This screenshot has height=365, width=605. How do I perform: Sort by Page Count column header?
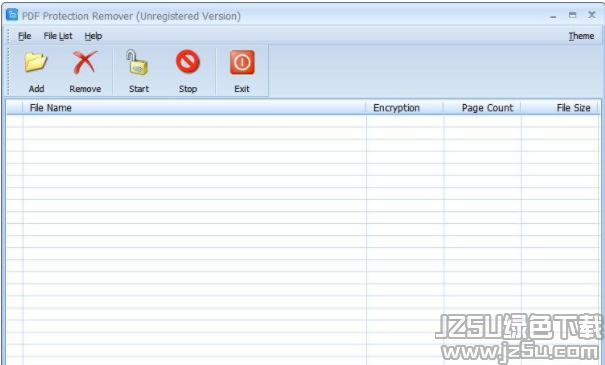pos(482,108)
